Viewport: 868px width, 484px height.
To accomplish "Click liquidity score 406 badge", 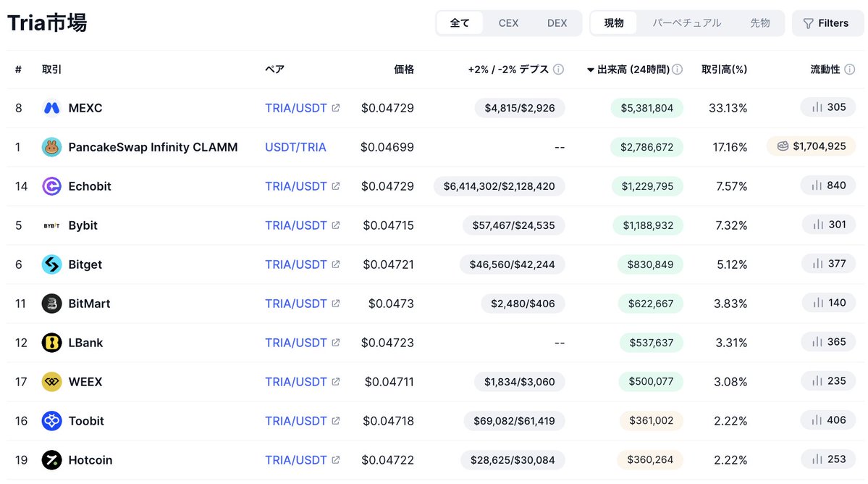I will pyautogui.click(x=828, y=420).
